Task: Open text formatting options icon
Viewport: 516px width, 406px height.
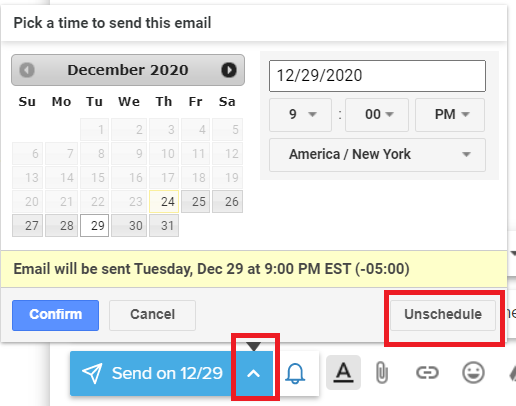Action: pyautogui.click(x=343, y=372)
